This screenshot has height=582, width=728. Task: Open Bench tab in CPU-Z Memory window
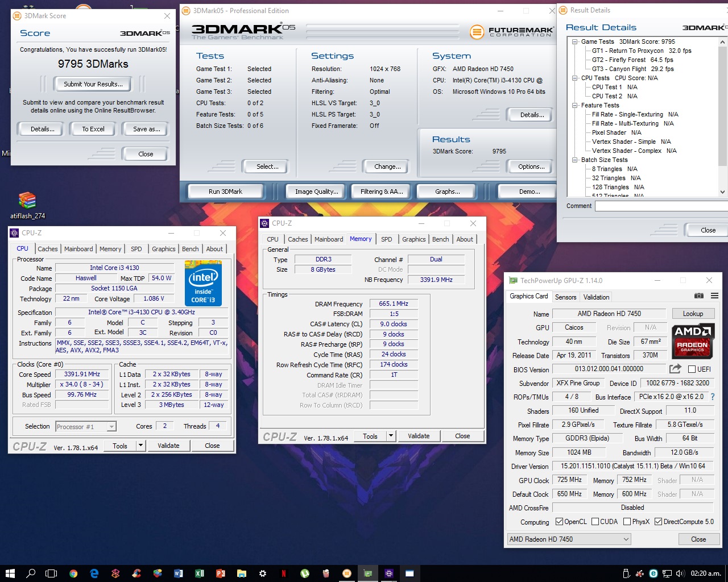tap(440, 239)
